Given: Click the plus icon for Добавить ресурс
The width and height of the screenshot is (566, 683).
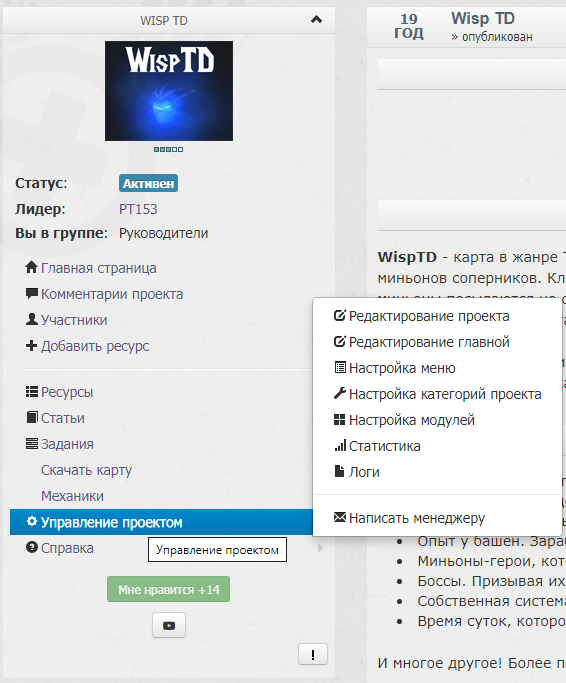Looking at the screenshot, I should (31, 345).
